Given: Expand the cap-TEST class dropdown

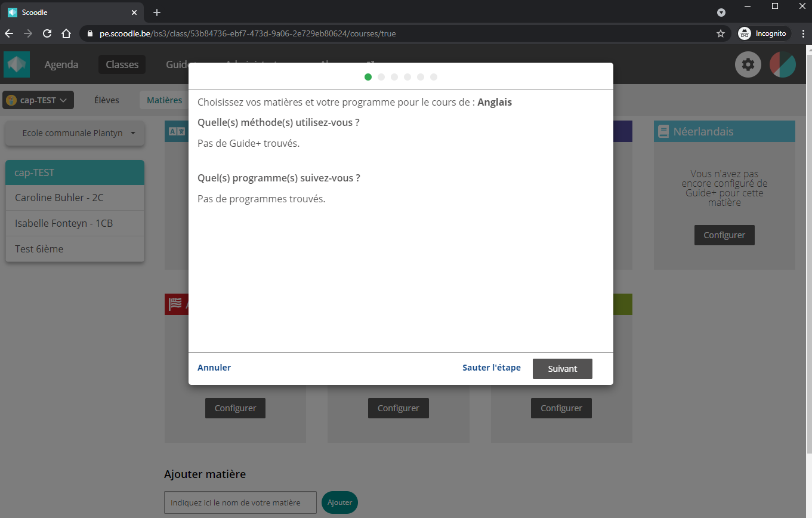Looking at the screenshot, I should [38, 100].
